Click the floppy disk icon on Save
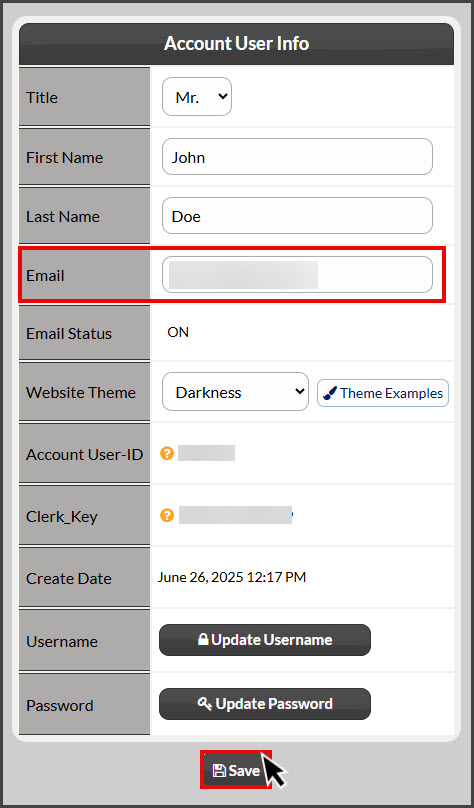This screenshot has height=808, width=474. coord(219,770)
